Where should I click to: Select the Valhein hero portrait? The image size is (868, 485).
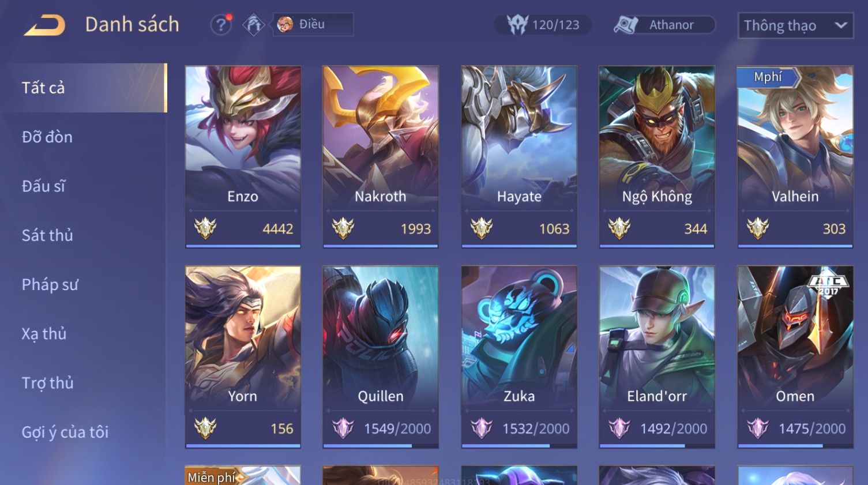click(x=795, y=137)
